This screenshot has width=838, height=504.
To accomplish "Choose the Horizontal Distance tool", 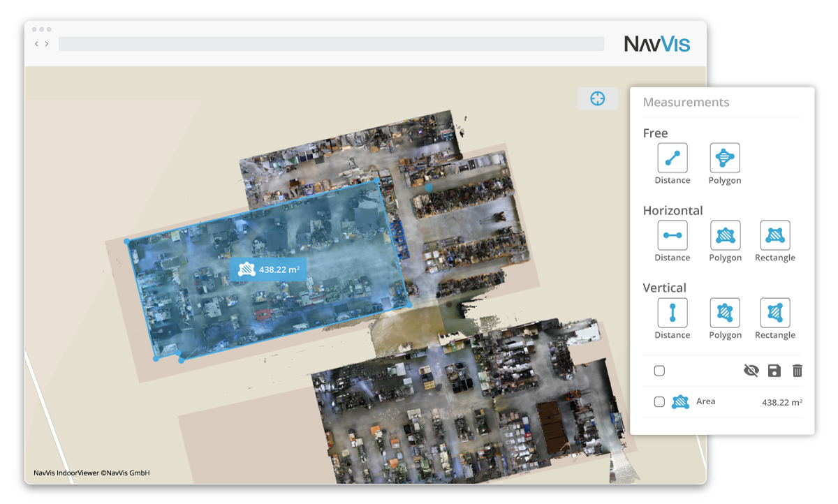I will coord(672,236).
